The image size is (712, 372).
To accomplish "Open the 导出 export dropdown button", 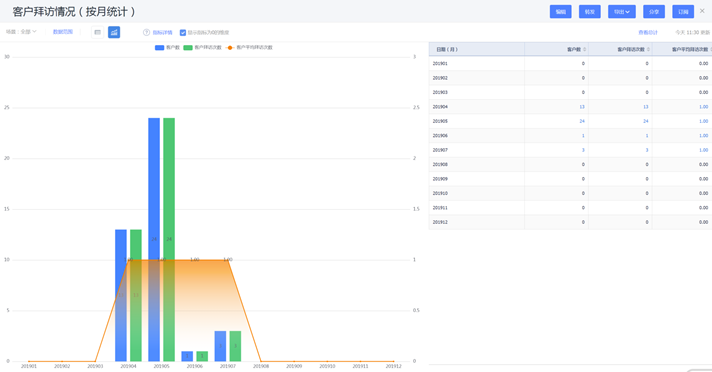I will click(x=622, y=12).
